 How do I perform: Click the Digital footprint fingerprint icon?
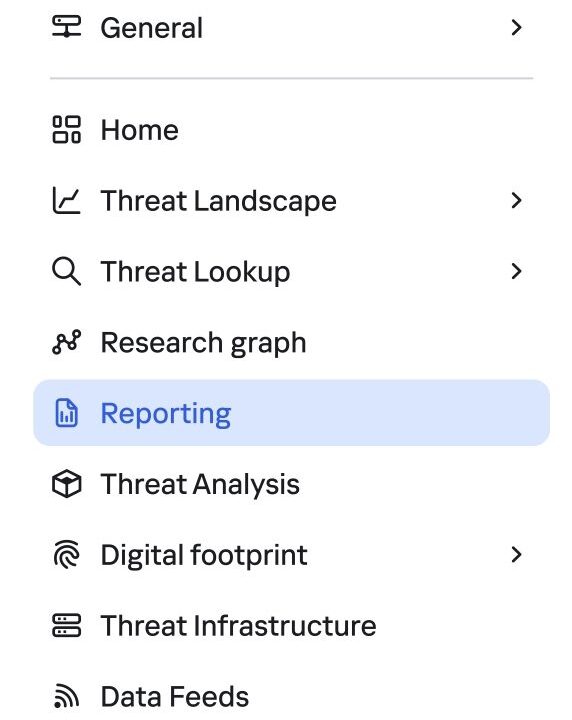(x=67, y=555)
